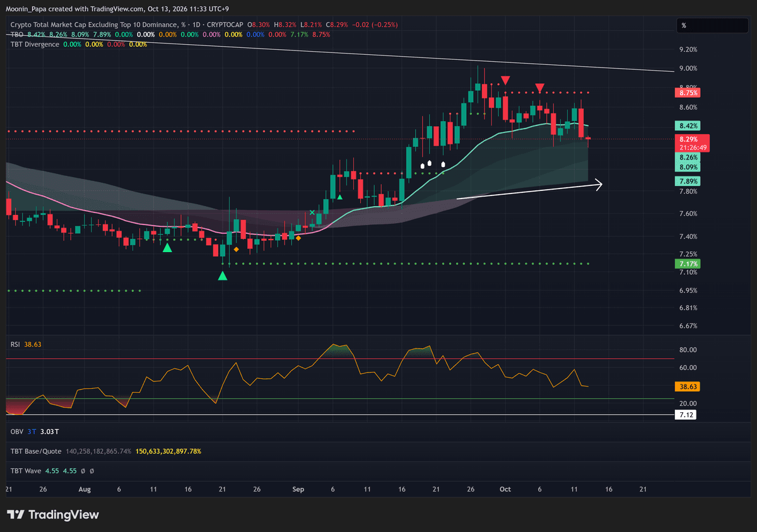Click the green 7.17% tag on the price scale
Screen dimensions: 757x532
[688, 263]
